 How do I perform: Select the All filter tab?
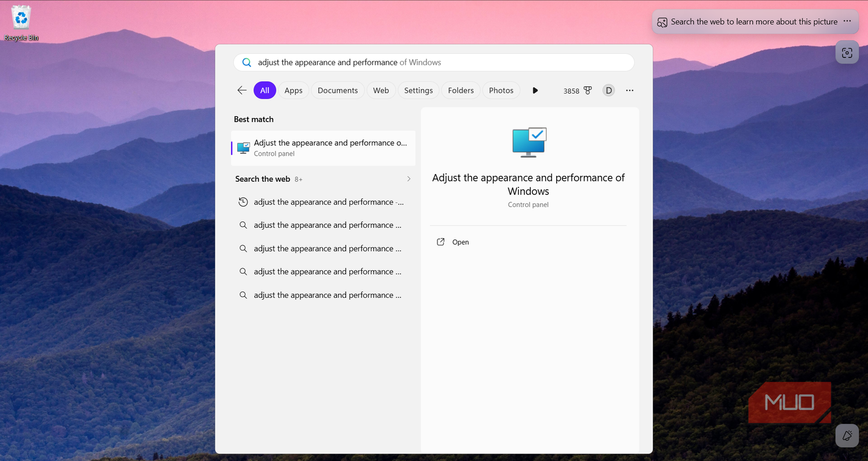[x=264, y=90]
